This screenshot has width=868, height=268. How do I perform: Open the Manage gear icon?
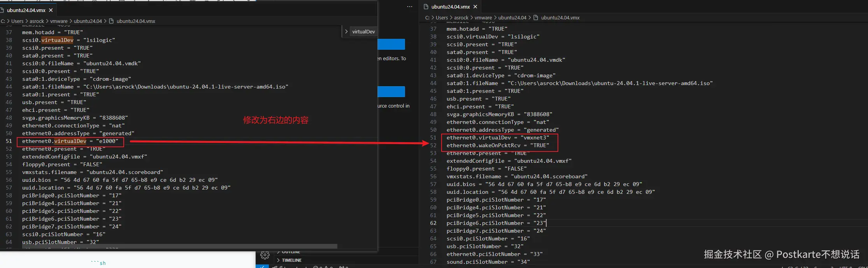265,255
